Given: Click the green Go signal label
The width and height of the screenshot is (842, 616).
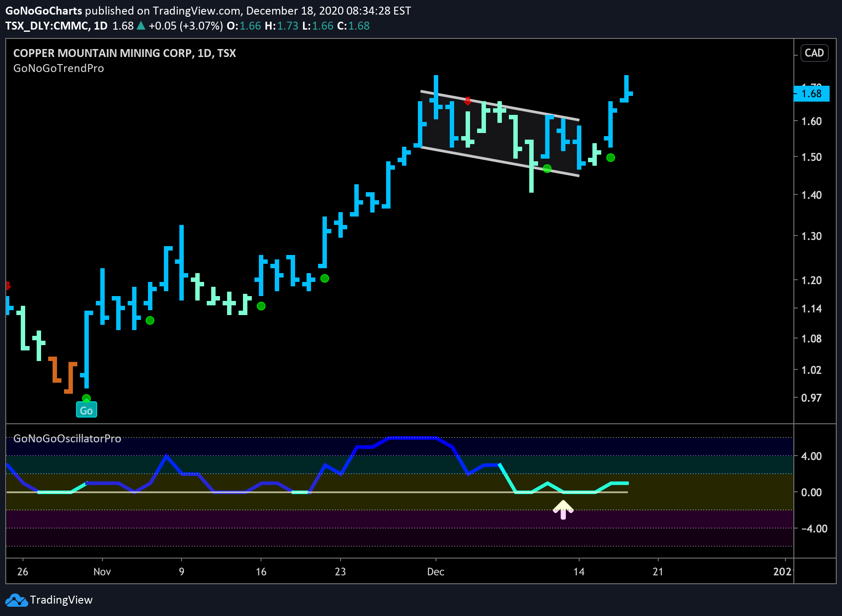Looking at the screenshot, I should tap(86, 411).
